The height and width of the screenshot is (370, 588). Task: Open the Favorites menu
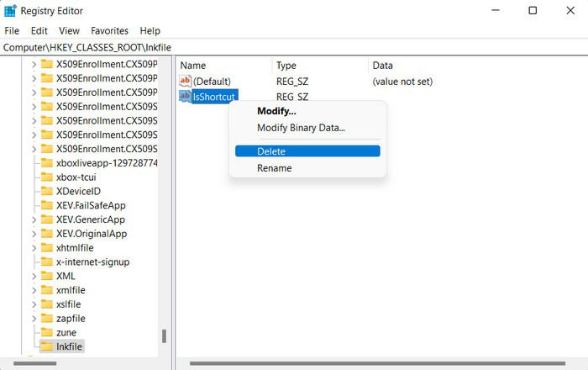[x=109, y=31]
